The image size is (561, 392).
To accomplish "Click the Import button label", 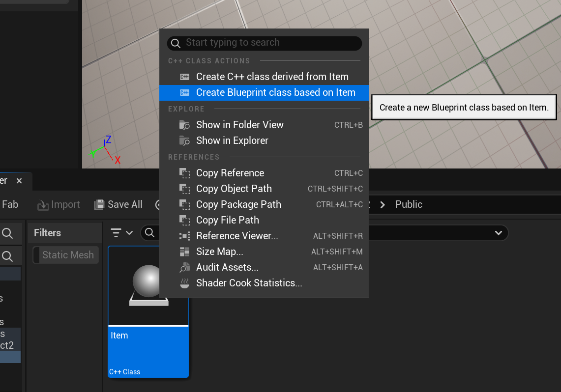I will [65, 204].
